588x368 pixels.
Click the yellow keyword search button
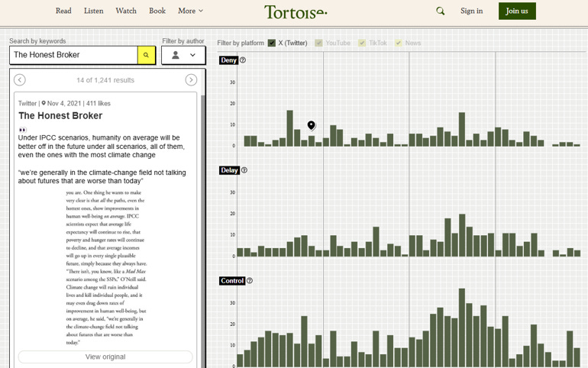147,55
